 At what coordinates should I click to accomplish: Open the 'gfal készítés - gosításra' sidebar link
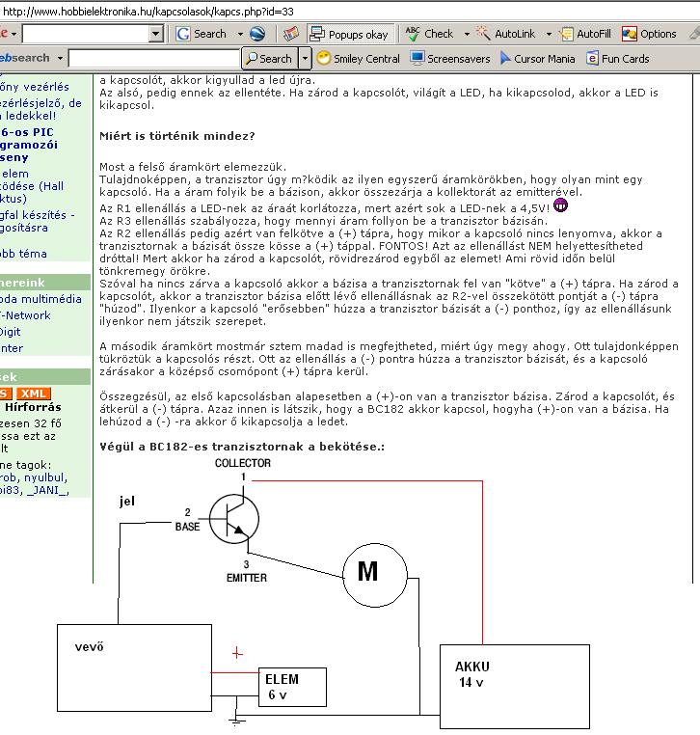click(x=38, y=221)
